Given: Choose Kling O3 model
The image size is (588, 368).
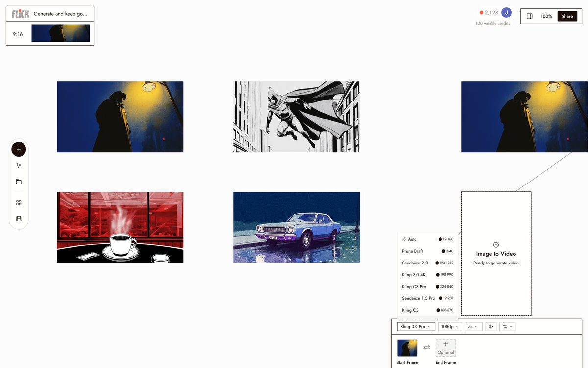Looking at the screenshot, I should [x=428, y=310].
